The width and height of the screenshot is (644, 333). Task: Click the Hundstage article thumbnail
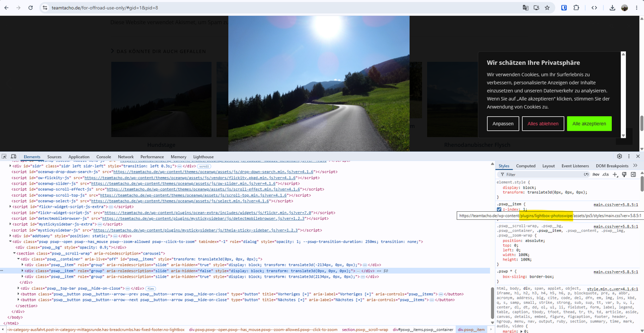161,99
